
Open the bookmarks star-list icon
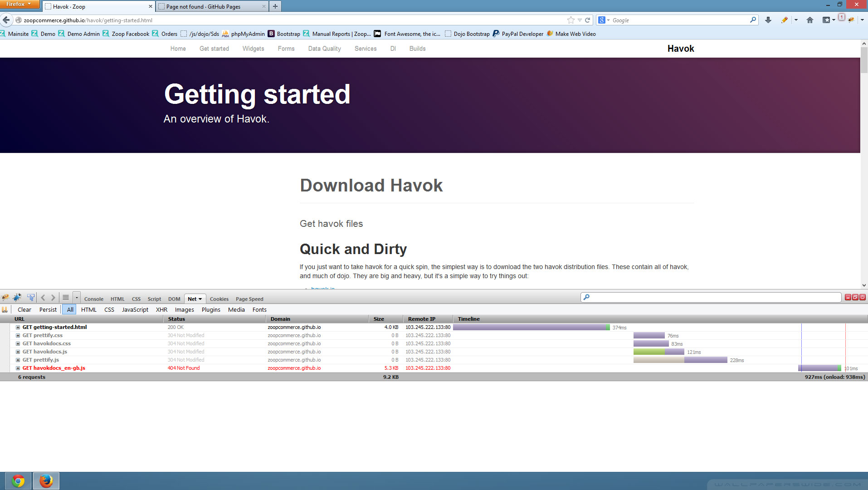[x=826, y=20]
